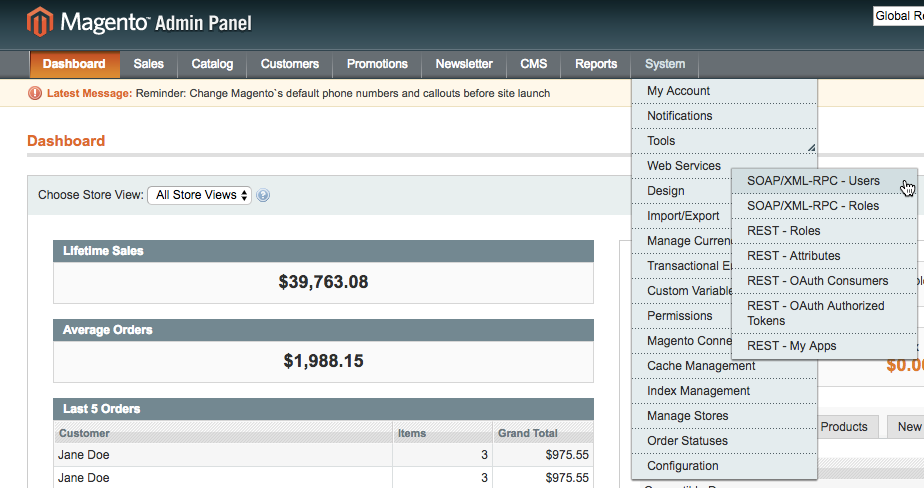This screenshot has height=488, width=924.
Task: Open the Reports menu
Action: click(596, 64)
